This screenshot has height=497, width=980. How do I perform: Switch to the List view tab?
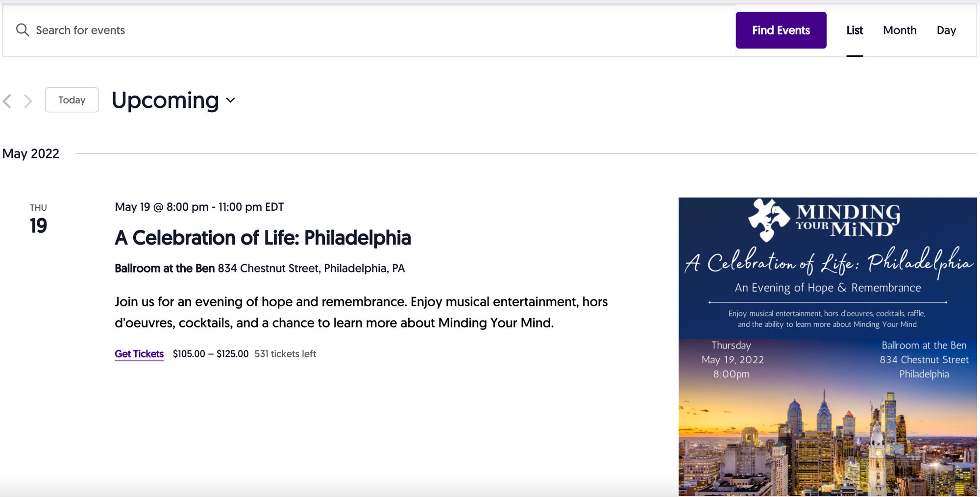(x=855, y=30)
